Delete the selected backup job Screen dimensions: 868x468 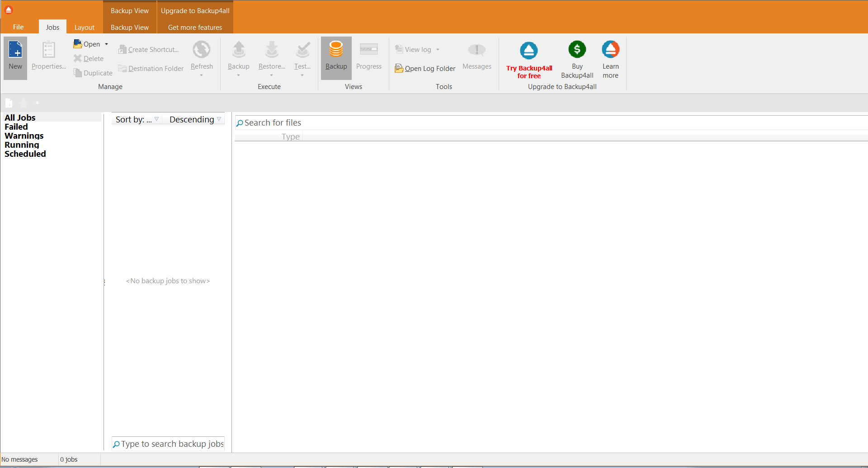coord(89,58)
